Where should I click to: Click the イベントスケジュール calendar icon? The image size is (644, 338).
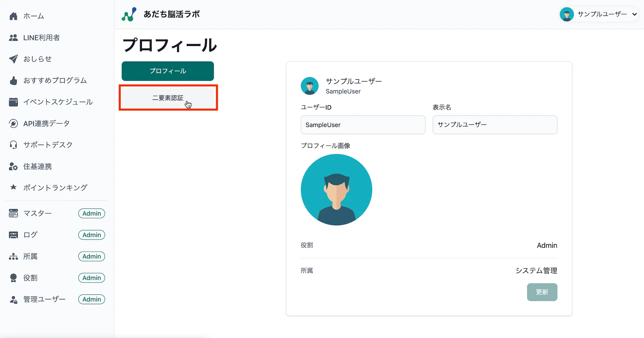13,102
